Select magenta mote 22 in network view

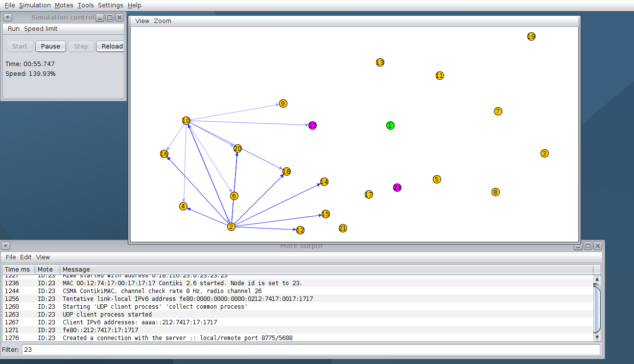312,126
